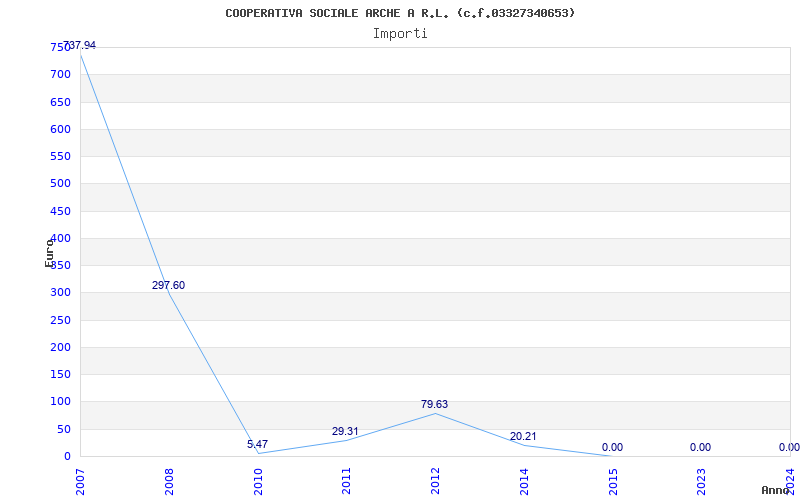
Task: Click the 2024 x-axis label
Action: tap(790, 482)
